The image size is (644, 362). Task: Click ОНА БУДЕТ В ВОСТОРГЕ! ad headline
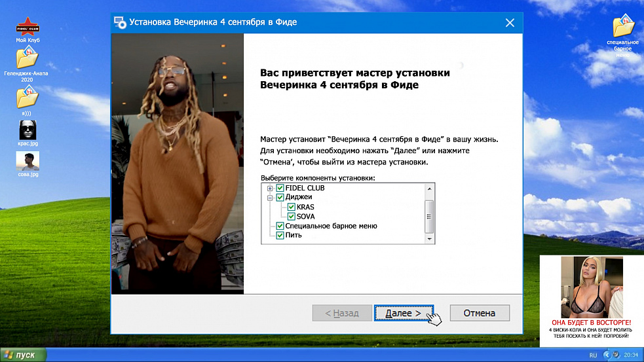pos(592,323)
